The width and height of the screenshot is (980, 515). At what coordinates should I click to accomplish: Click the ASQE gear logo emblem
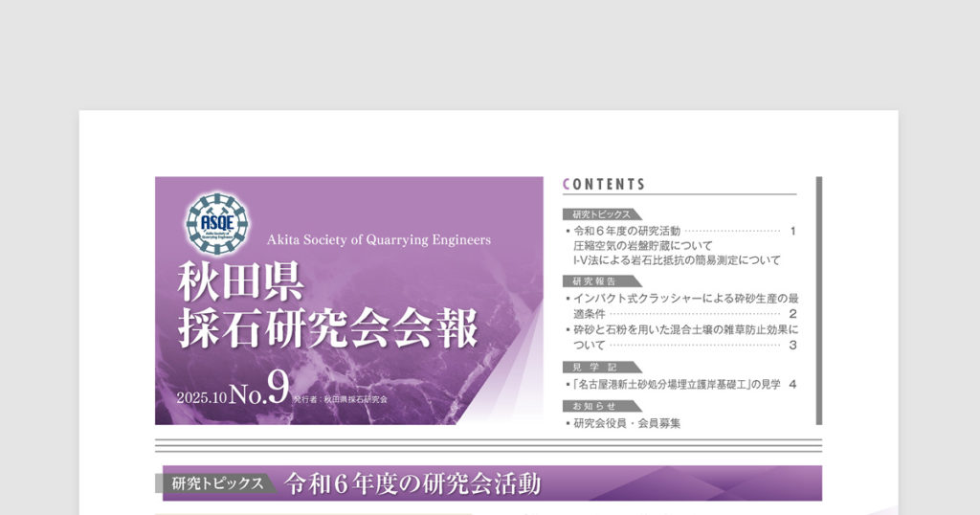216,224
